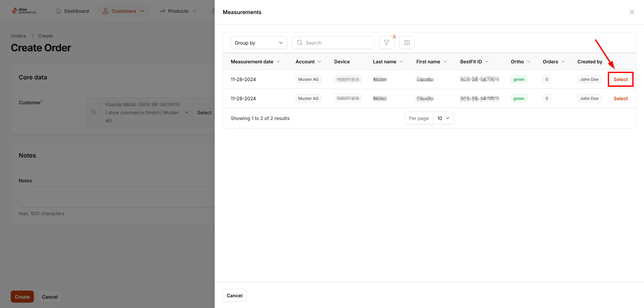Click the shoe commerce logo

tap(24, 11)
